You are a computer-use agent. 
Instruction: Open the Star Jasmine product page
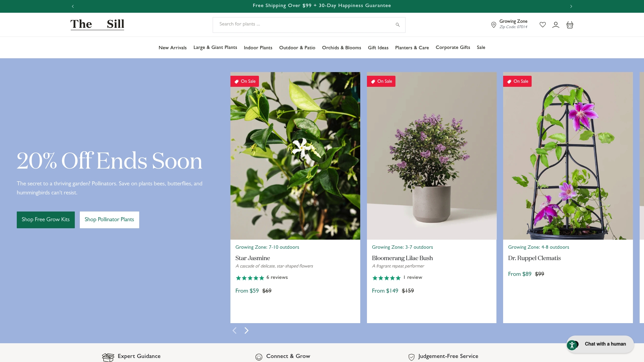coord(253,258)
